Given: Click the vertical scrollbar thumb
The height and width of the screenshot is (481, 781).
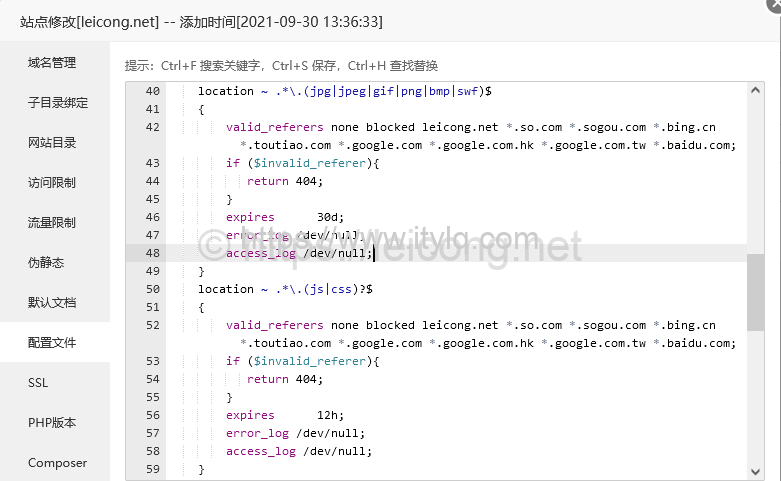Looking at the screenshot, I should [755, 292].
